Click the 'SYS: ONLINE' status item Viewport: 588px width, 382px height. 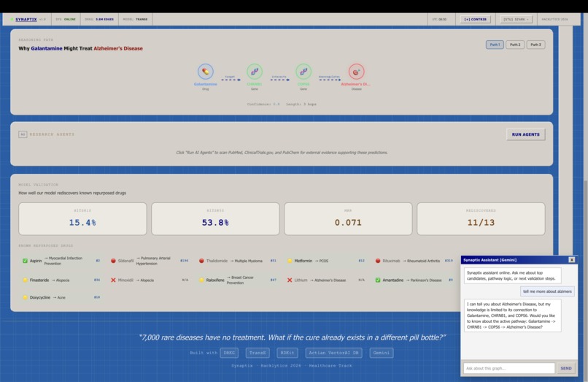(66, 19)
